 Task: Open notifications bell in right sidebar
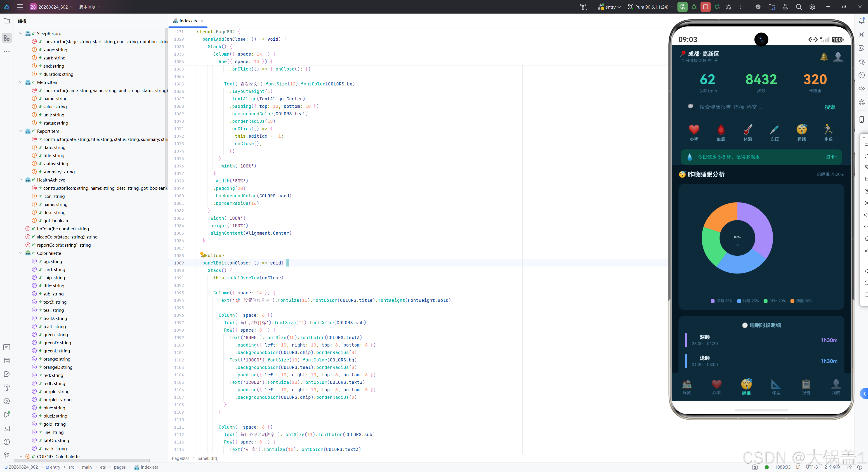click(862, 21)
